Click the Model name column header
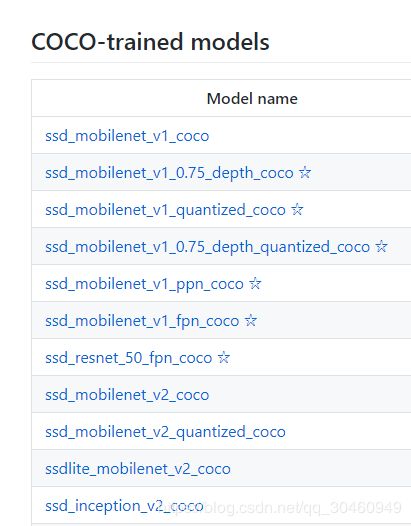 click(x=252, y=99)
